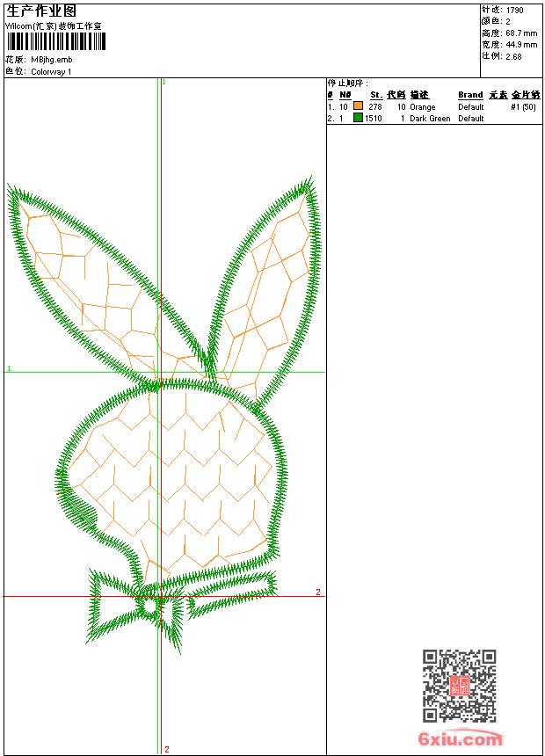Select the Orange thread row description
545x756 pixels.
(423, 107)
